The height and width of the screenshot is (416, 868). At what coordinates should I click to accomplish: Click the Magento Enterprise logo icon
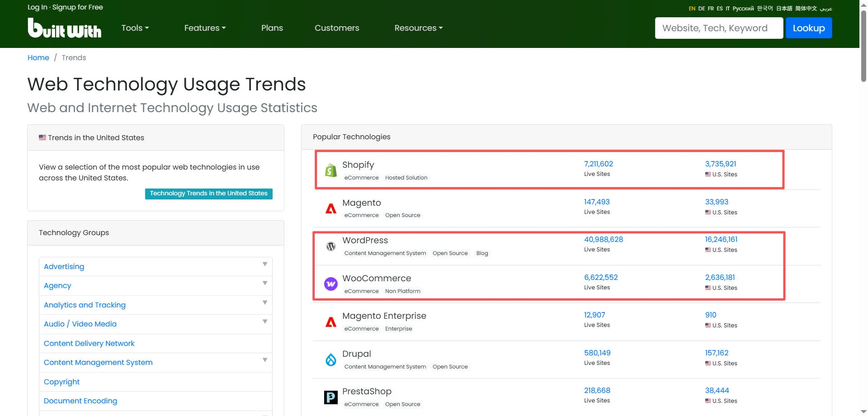point(331,322)
